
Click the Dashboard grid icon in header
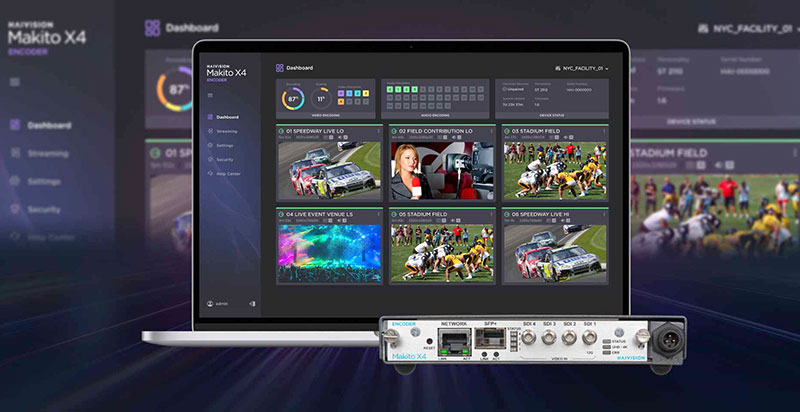pos(280,68)
